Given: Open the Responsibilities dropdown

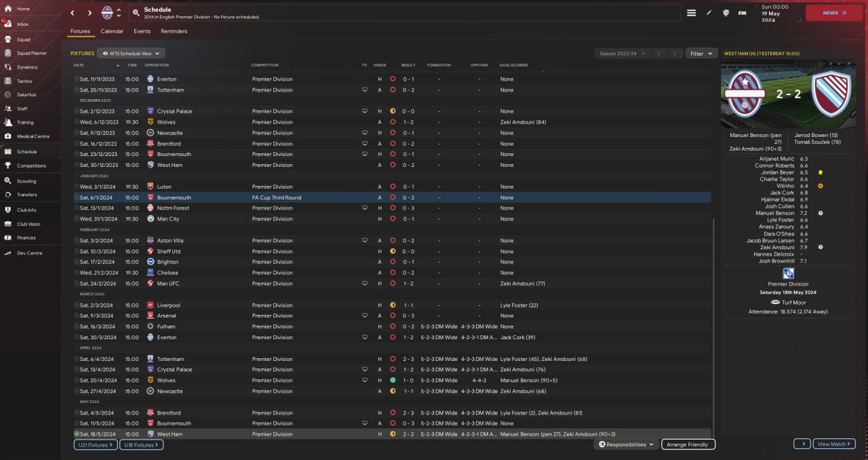Looking at the screenshot, I should point(627,444).
